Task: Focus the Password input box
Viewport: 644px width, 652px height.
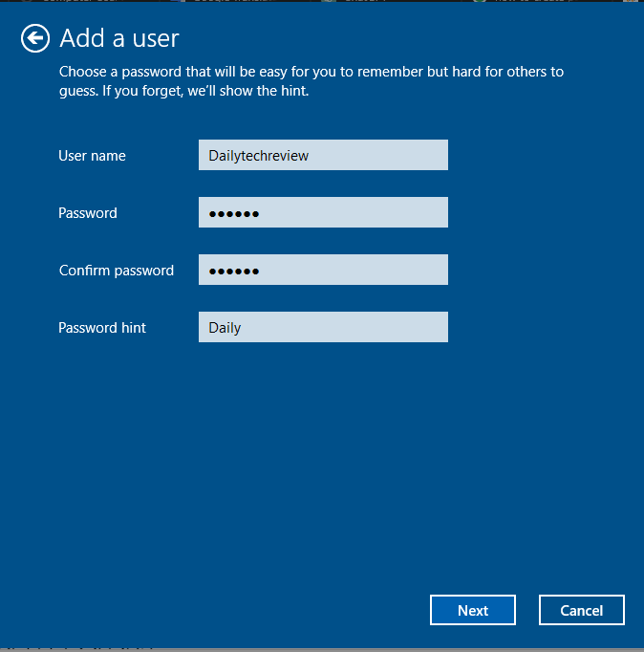Action: pos(323,212)
